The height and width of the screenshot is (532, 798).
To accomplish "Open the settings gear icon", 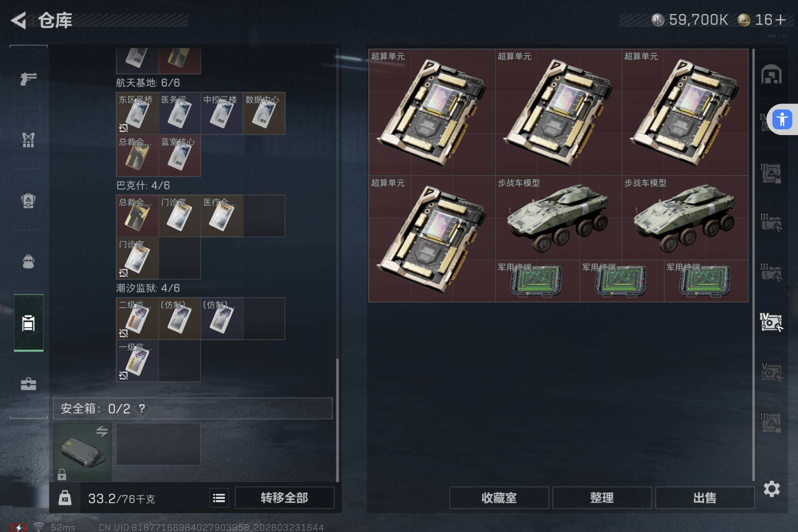I will pos(771,489).
